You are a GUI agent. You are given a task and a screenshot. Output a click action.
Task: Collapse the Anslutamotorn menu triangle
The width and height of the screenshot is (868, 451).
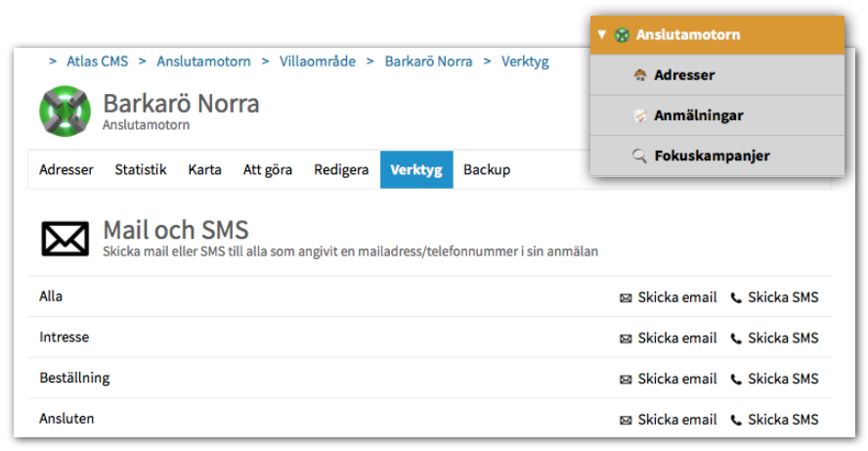click(603, 35)
